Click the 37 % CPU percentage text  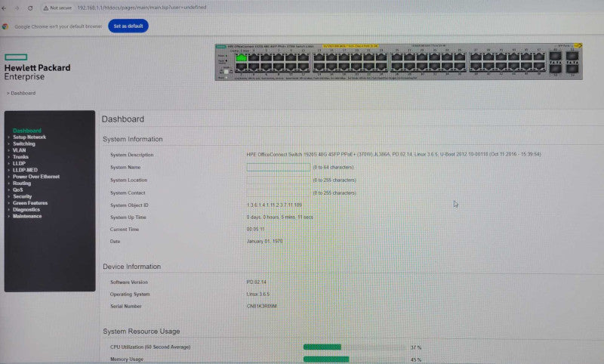coord(416,347)
